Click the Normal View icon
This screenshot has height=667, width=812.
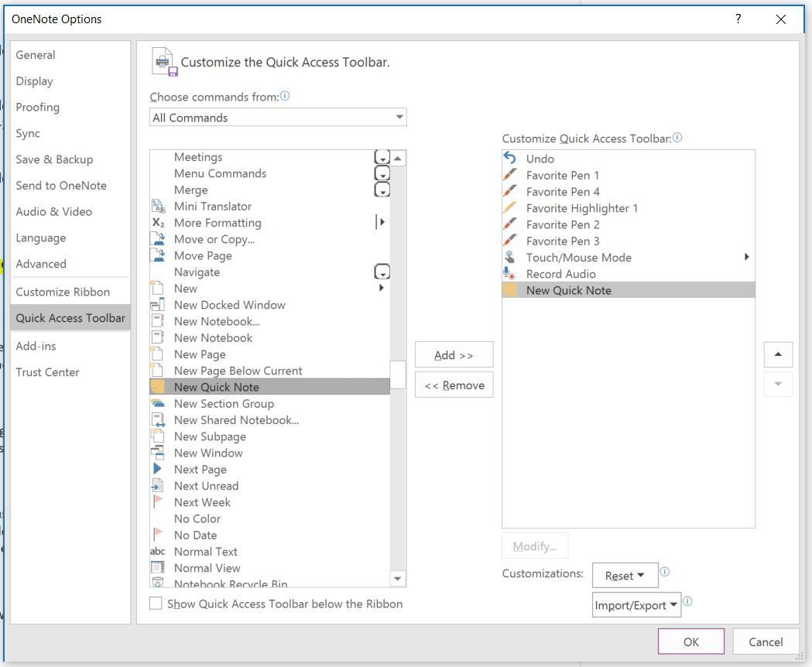tap(158, 568)
